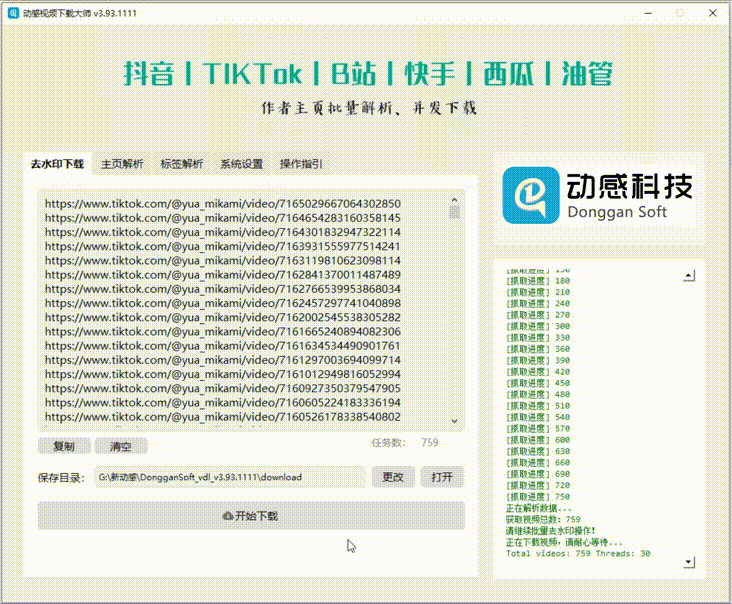Close the 动感视频下载大师 window
Screen dimensions: 732x604
point(711,13)
